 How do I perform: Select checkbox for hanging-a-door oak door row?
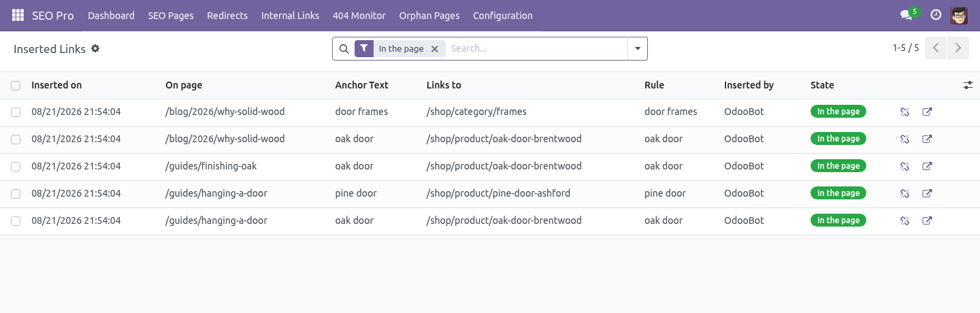pos(16,220)
